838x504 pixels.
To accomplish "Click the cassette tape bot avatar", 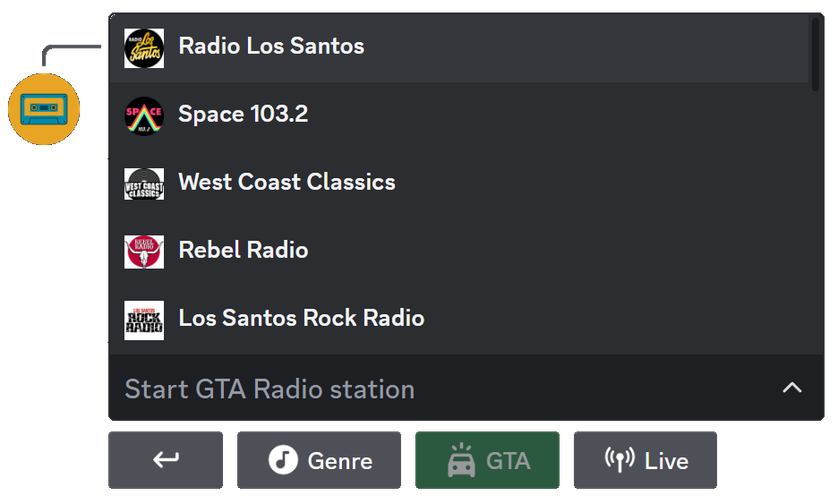I will [x=44, y=109].
